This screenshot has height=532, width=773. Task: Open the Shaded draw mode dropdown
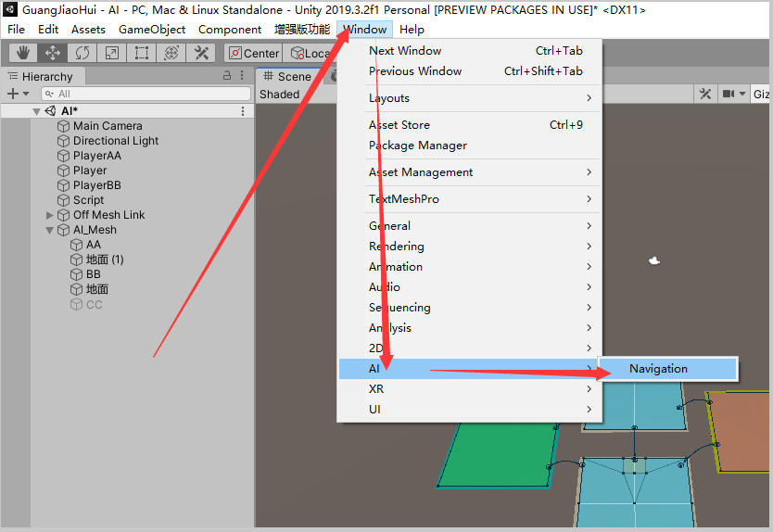tap(280, 95)
